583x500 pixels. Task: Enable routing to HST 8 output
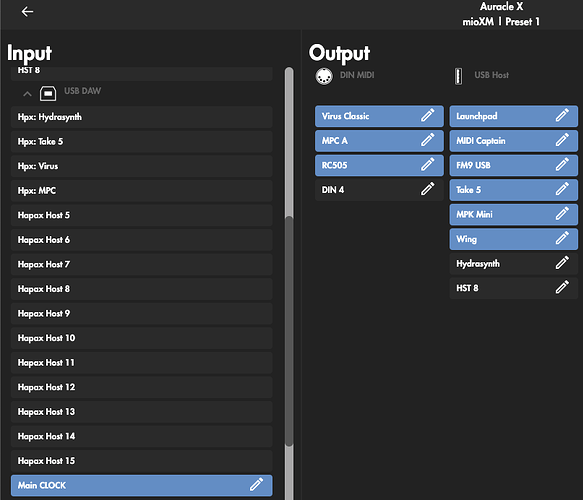[514, 288]
